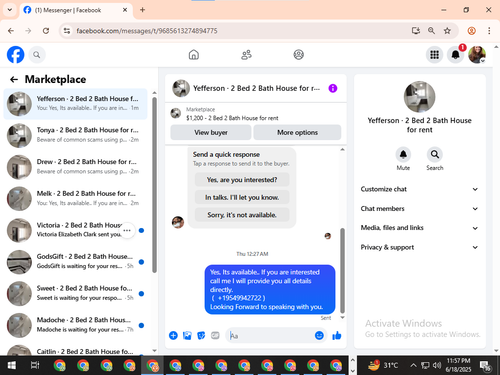The width and height of the screenshot is (500, 375).
Task: Expand Privacy & support section
Action: 419,247
